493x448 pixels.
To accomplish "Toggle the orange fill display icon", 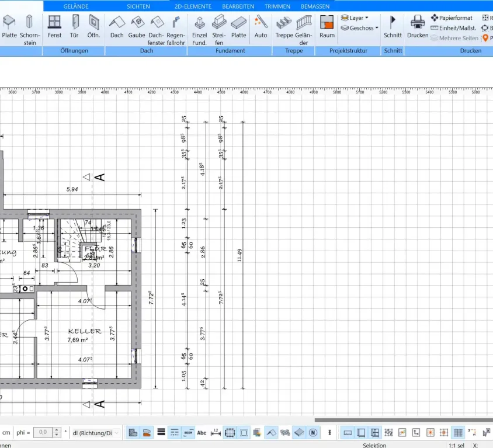I will (147, 433).
